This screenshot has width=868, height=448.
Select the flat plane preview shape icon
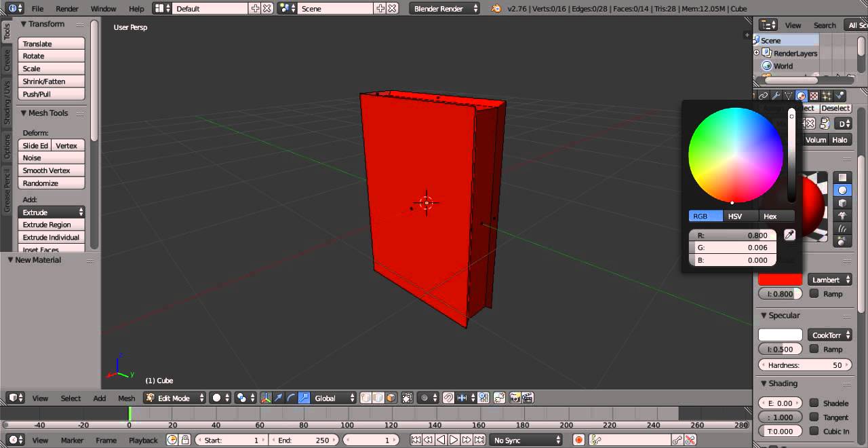843,177
